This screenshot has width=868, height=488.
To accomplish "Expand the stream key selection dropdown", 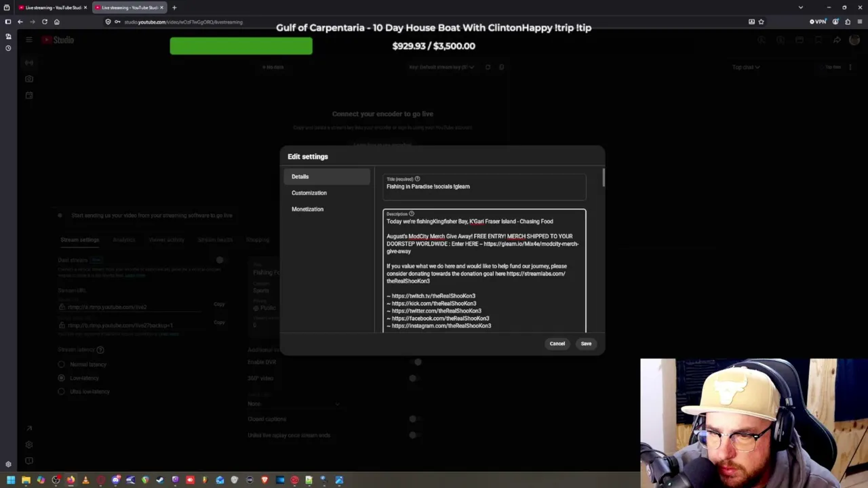I will point(441,67).
